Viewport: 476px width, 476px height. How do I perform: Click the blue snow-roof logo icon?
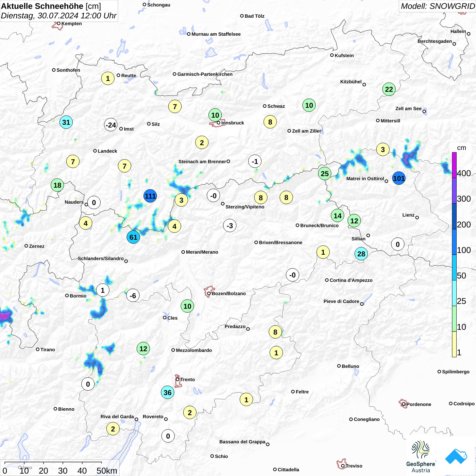coord(456,457)
